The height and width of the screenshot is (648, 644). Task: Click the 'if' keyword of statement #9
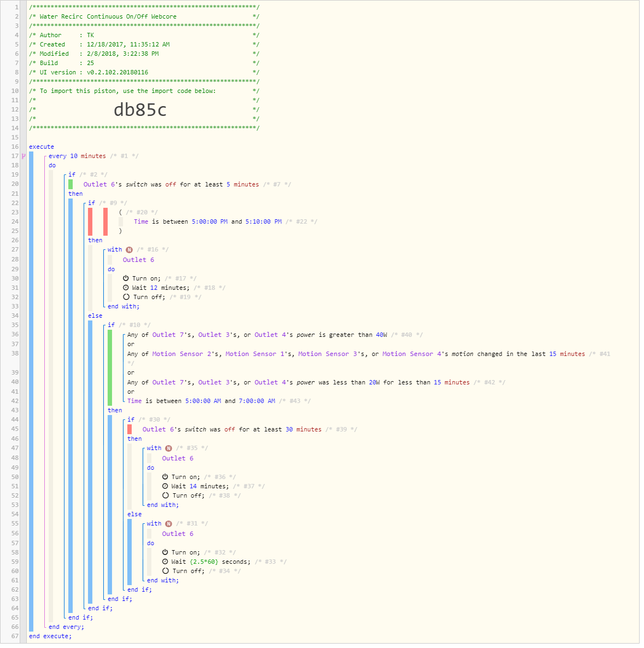coord(92,204)
